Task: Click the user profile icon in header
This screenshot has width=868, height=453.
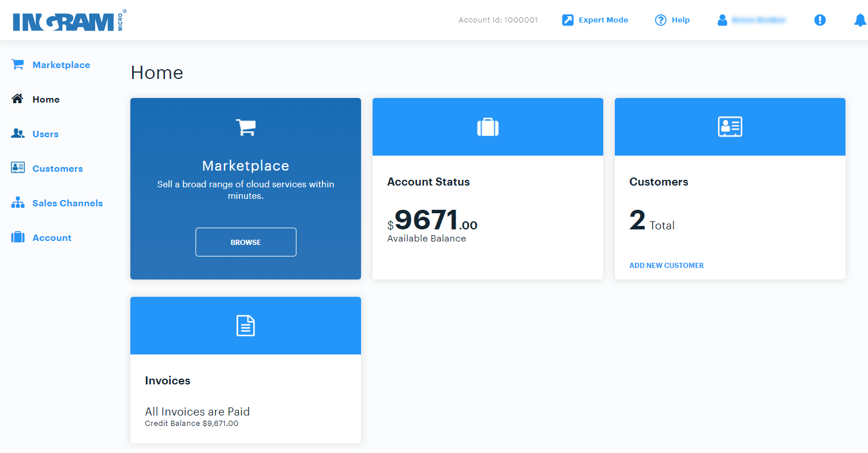Action: [722, 20]
